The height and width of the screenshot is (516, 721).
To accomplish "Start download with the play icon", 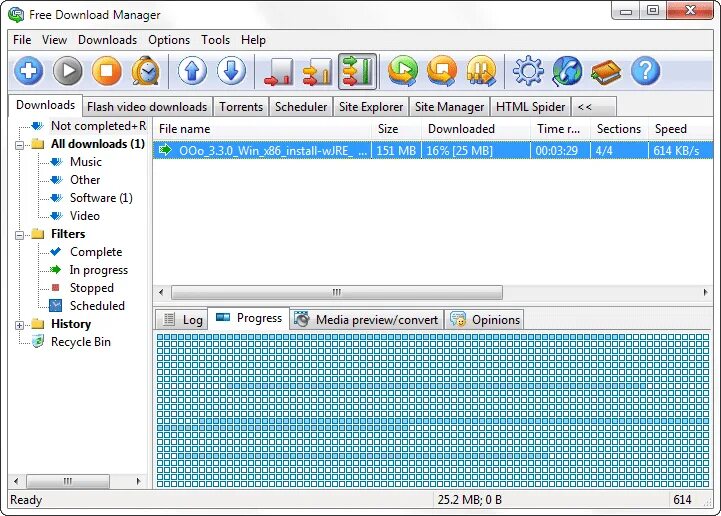I will [x=68, y=71].
